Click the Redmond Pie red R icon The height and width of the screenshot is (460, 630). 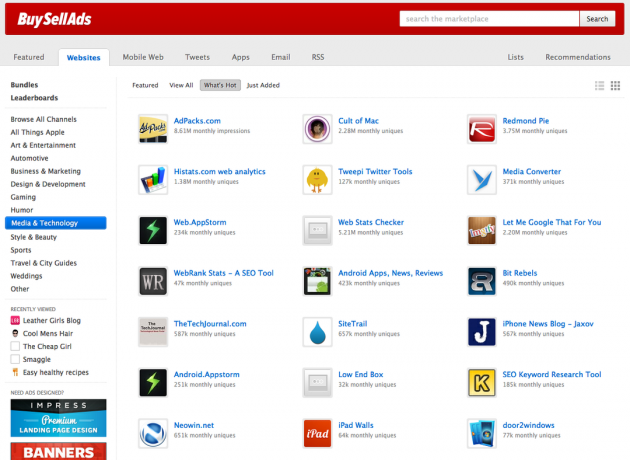(x=481, y=129)
